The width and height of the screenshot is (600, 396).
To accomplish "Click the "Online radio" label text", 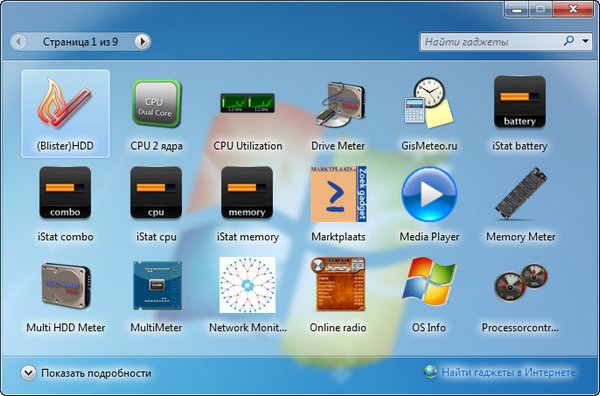I will [338, 328].
